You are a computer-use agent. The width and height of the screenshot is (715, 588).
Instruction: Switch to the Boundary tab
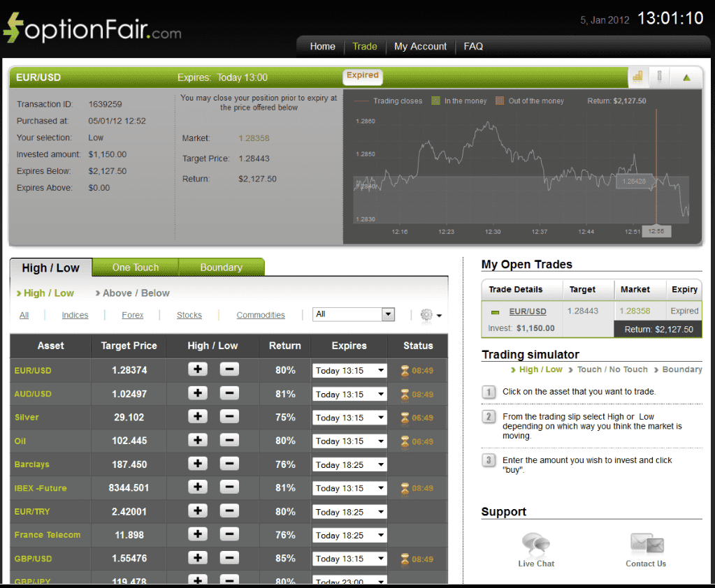point(221,267)
